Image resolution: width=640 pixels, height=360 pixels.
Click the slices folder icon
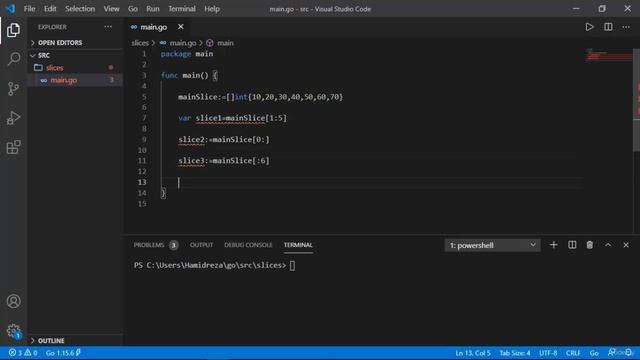click(x=38, y=68)
